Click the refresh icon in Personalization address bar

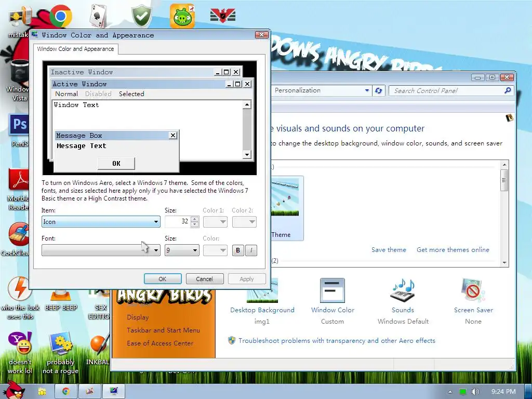coord(378,90)
